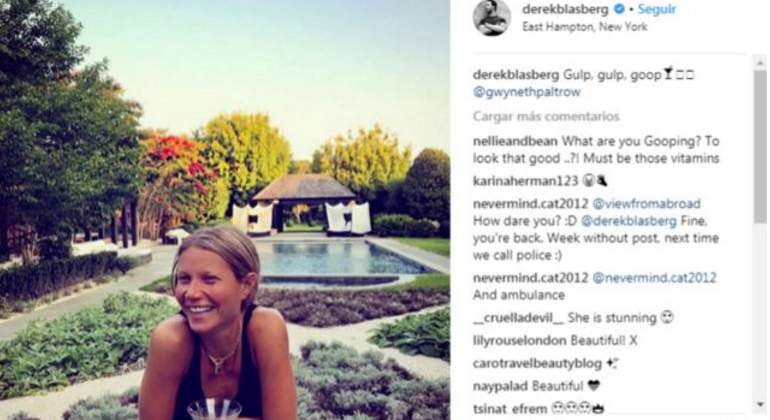Open the East Hampton, New York location

pos(585,27)
